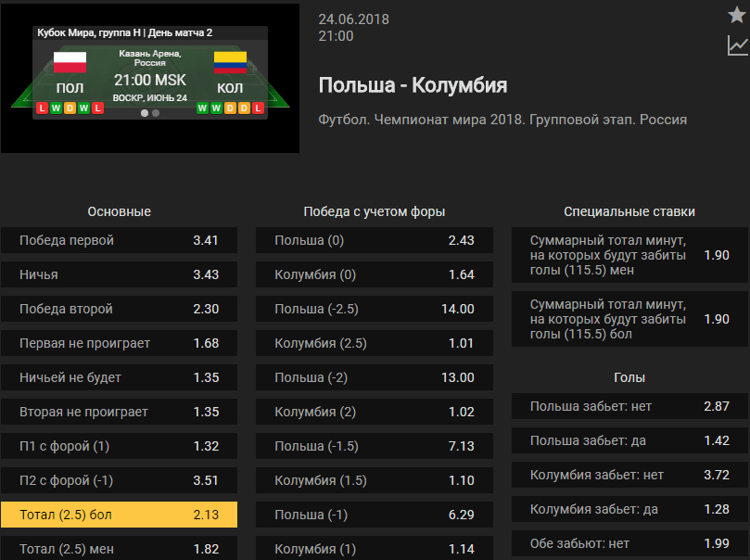This screenshot has width=750, height=560.
Task: Choose Польша (-2) at 13.00
Action: (x=375, y=377)
